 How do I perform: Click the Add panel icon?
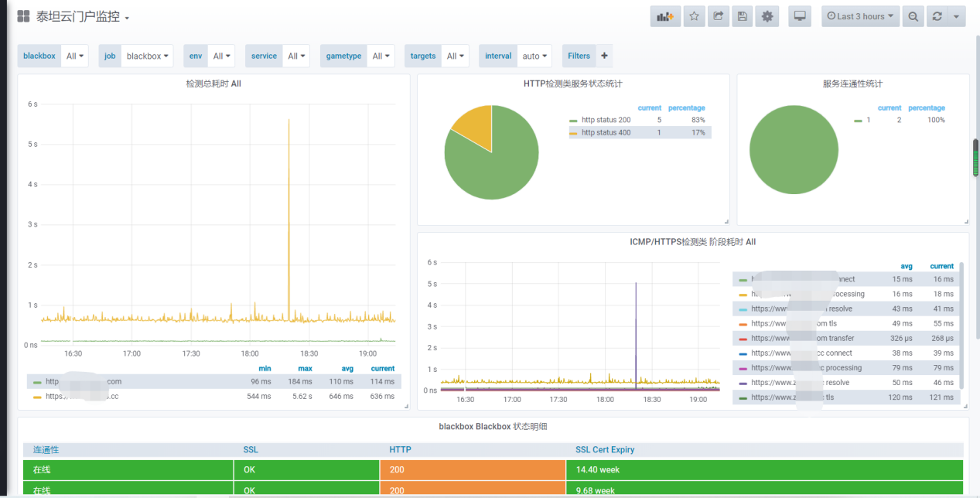(x=665, y=16)
